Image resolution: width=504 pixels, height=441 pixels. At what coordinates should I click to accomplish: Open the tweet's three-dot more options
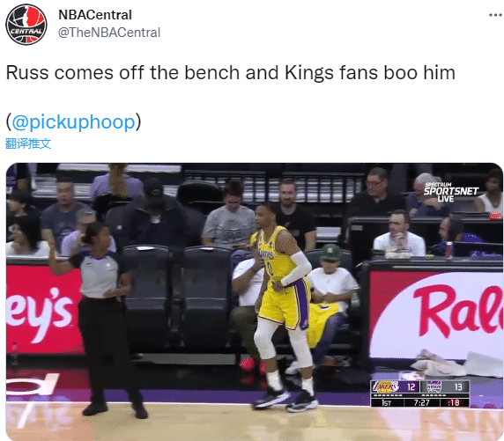click(496, 15)
